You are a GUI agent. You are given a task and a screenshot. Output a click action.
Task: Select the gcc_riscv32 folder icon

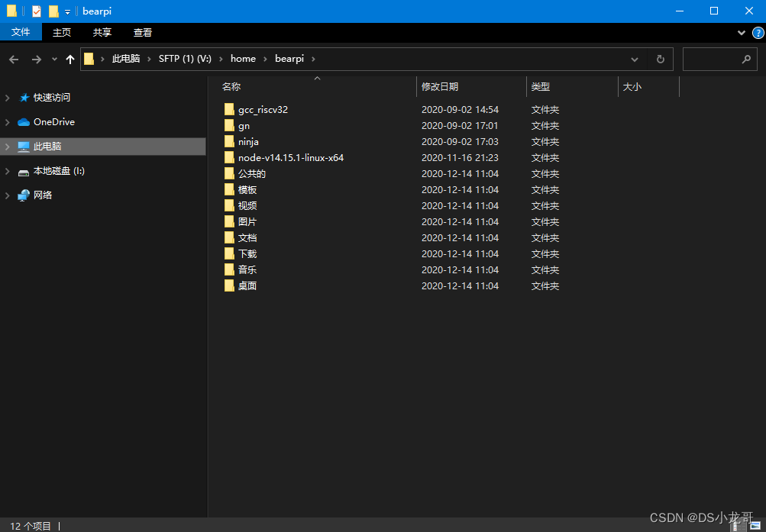(x=229, y=109)
